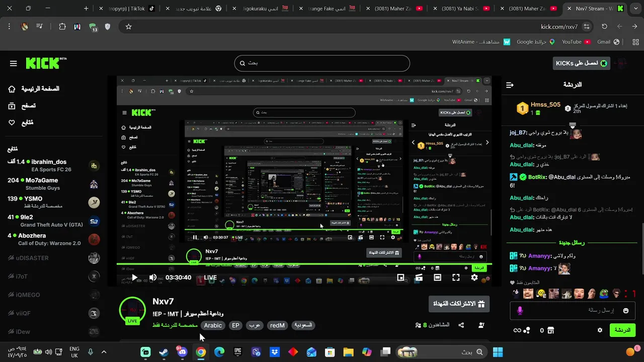Click the Kick search field (بحث)

[322, 63]
